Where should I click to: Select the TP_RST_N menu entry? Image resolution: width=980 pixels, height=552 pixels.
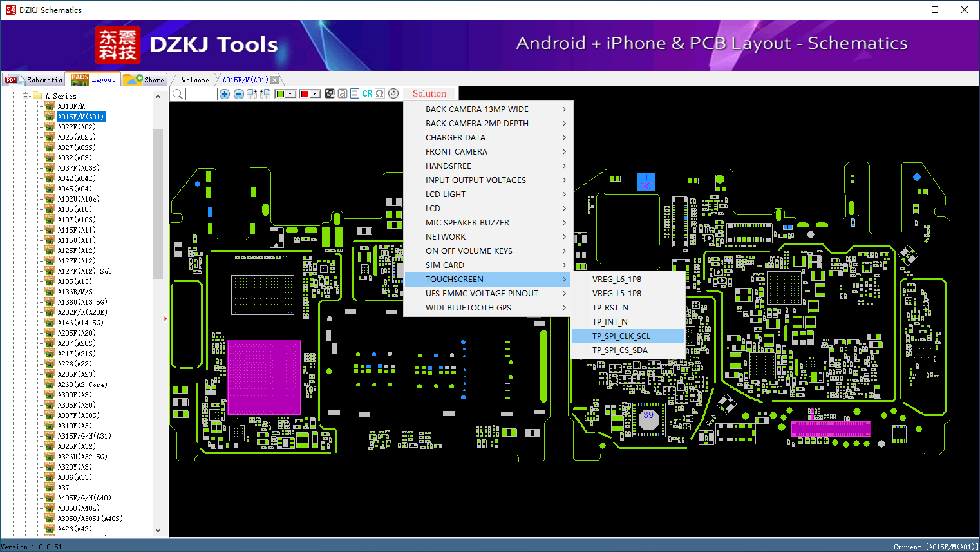(628, 308)
